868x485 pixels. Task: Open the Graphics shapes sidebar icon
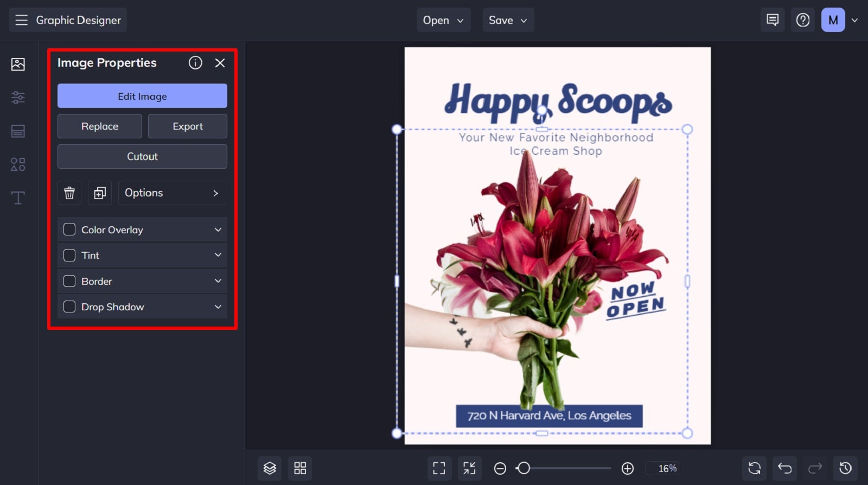point(18,164)
